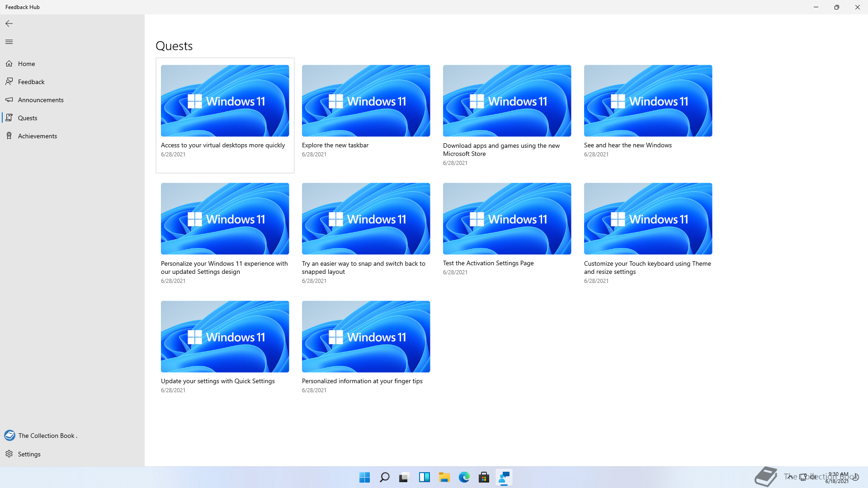Screen dimensions: 868x488
Task: Expand the hidden system tray icons chevron
Action: coord(790,477)
